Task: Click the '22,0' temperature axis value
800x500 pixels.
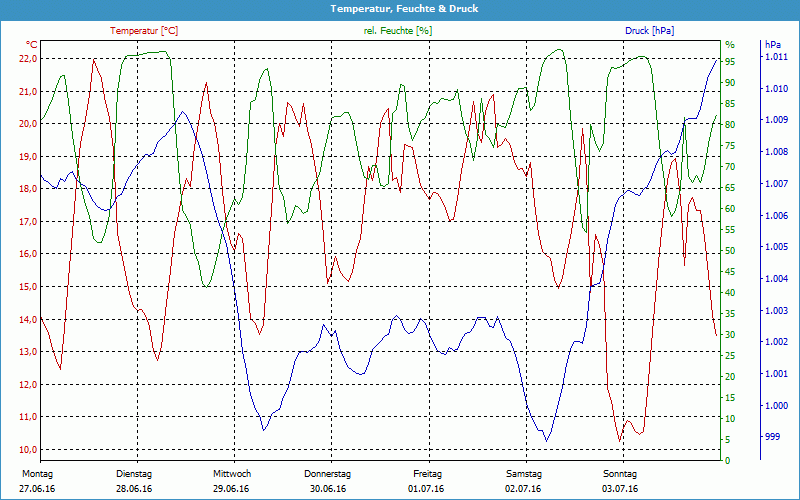Action: coord(28,59)
